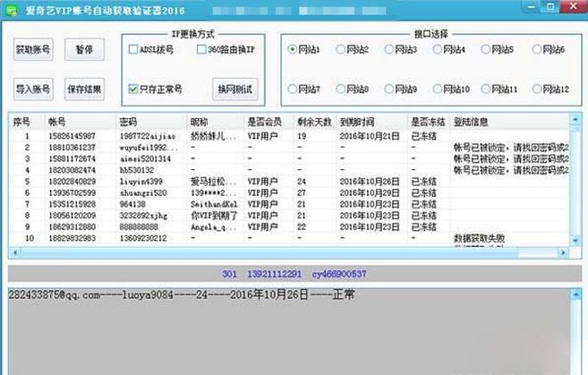
Task: Sort by the 帐号 column header
Action: (81, 122)
